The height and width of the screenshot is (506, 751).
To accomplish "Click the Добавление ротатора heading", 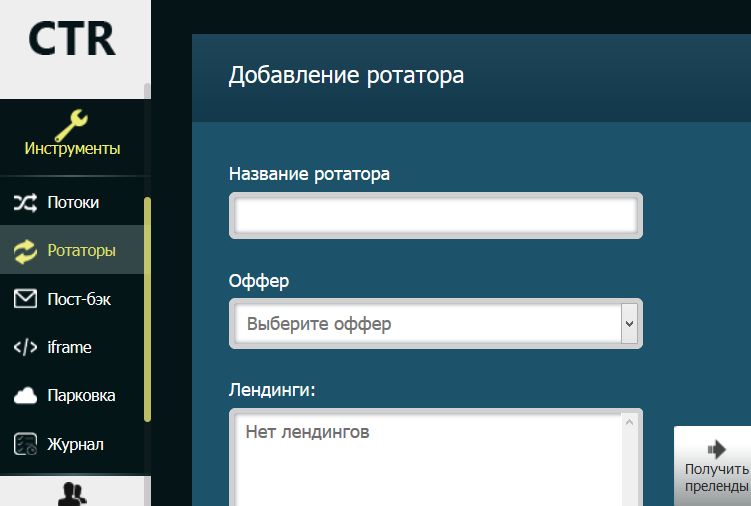I will click(x=346, y=75).
